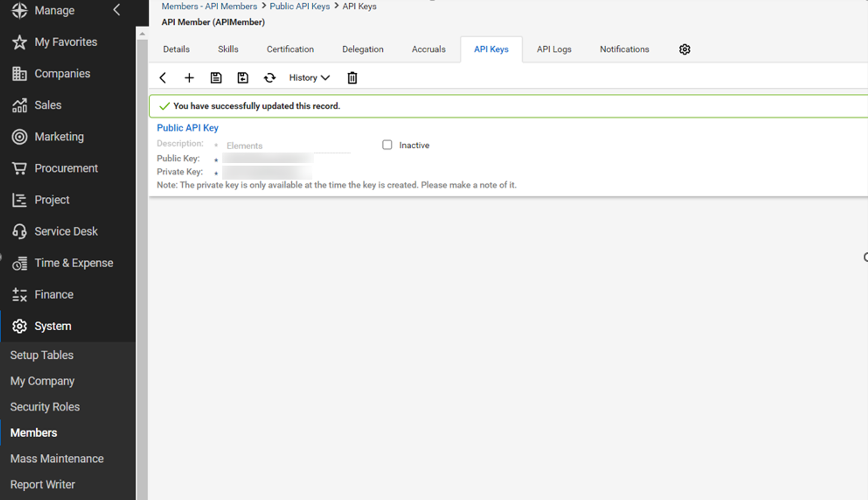Delete the record using trash icon
This screenshot has width=868, height=500.
tap(352, 78)
